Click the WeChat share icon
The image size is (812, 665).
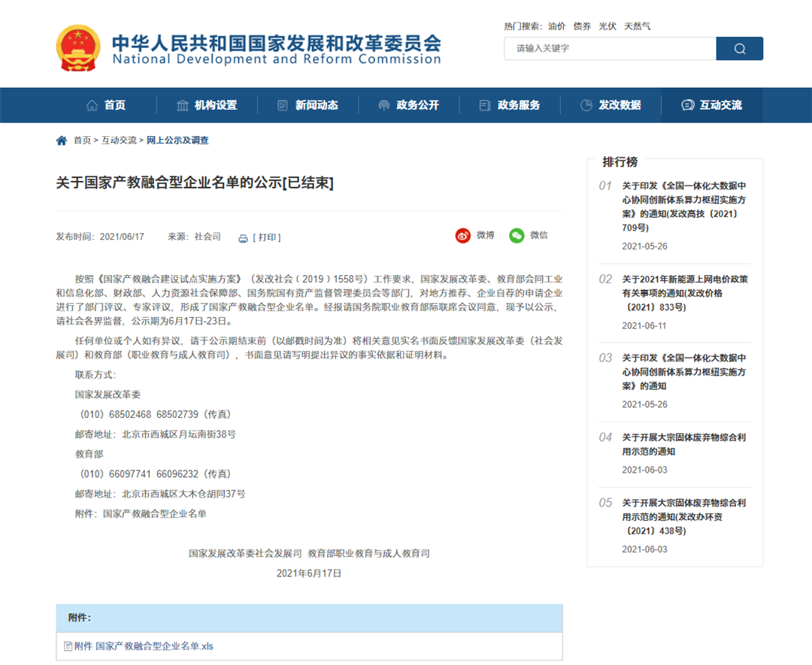click(517, 236)
